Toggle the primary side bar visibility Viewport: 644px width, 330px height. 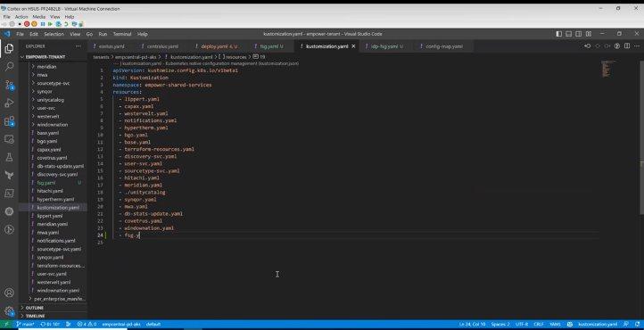pos(559,34)
